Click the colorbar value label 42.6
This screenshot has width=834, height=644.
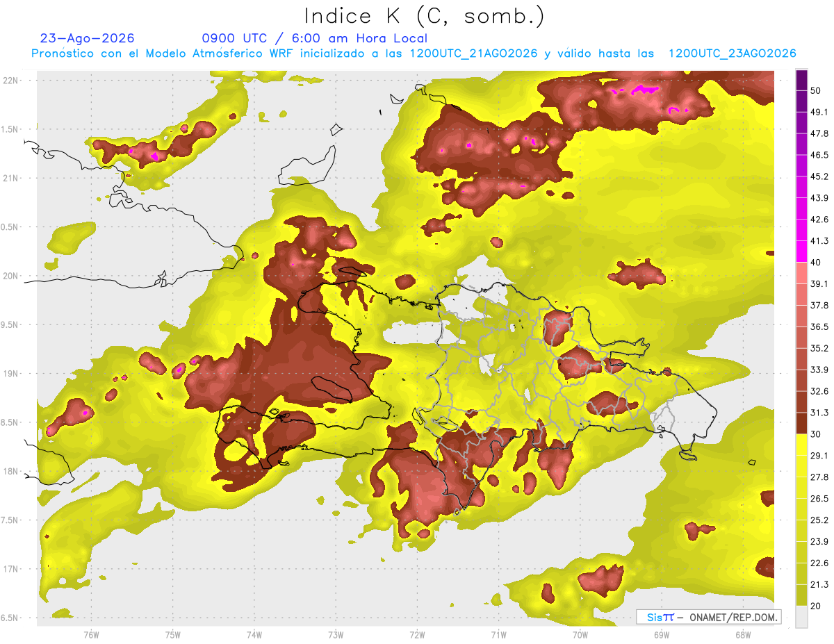[x=819, y=220]
